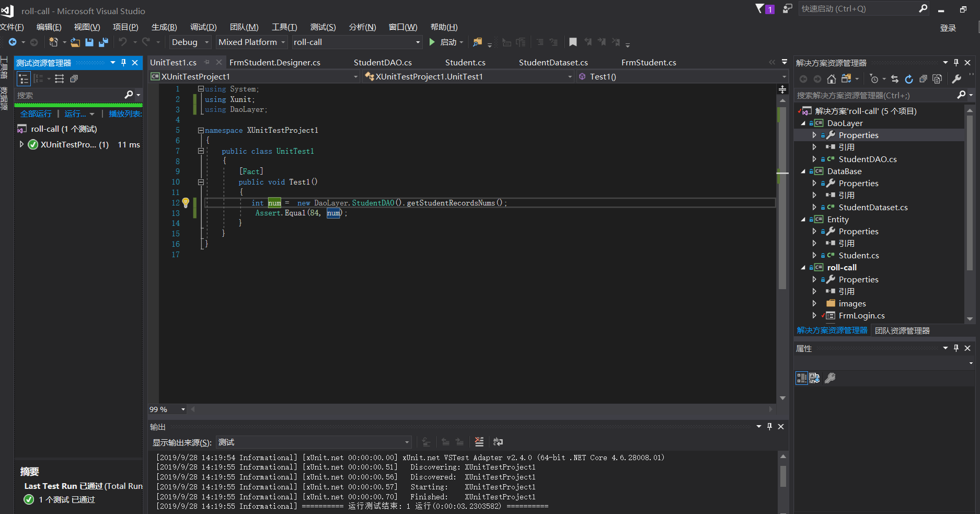Click the Group By icon in Test Explorer

pyautogui.click(x=39, y=79)
